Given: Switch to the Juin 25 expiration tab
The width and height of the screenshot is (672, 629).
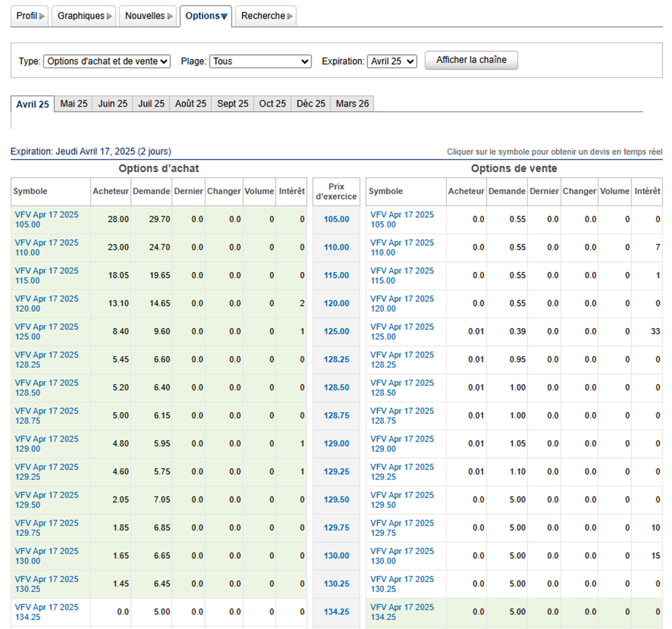Looking at the screenshot, I should point(113,104).
